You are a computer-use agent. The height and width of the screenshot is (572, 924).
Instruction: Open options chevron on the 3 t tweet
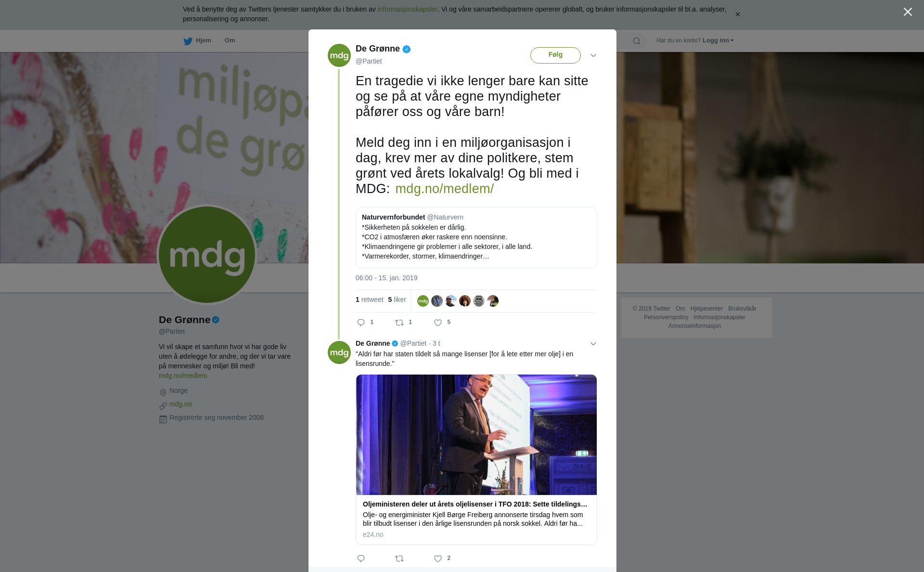tap(593, 344)
